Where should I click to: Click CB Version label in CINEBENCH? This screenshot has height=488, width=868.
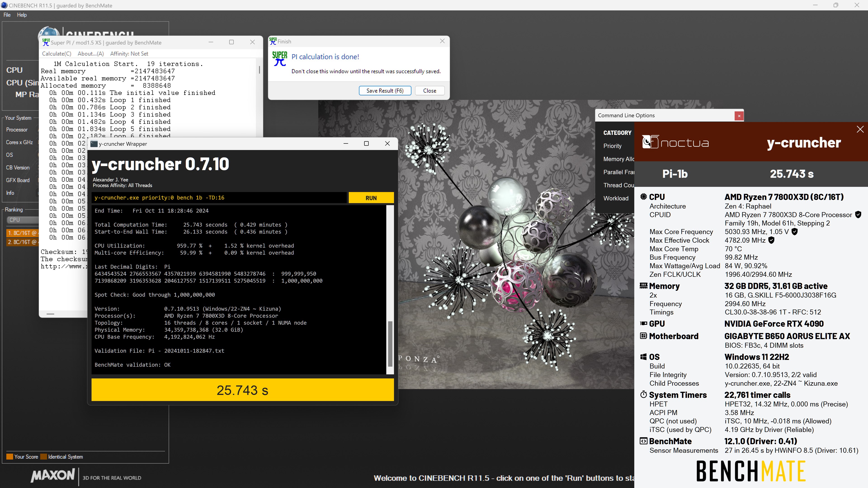pyautogui.click(x=18, y=167)
